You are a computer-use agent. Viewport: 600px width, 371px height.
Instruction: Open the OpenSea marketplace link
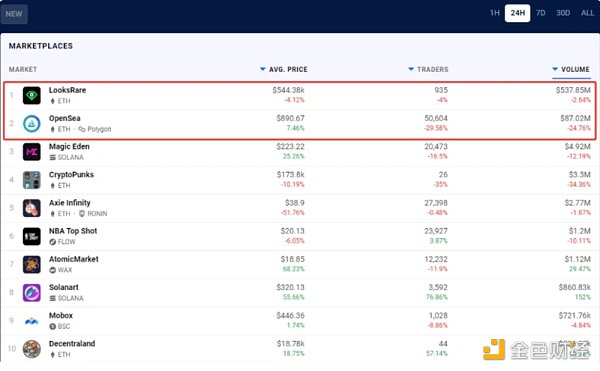pyautogui.click(x=65, y=118)
